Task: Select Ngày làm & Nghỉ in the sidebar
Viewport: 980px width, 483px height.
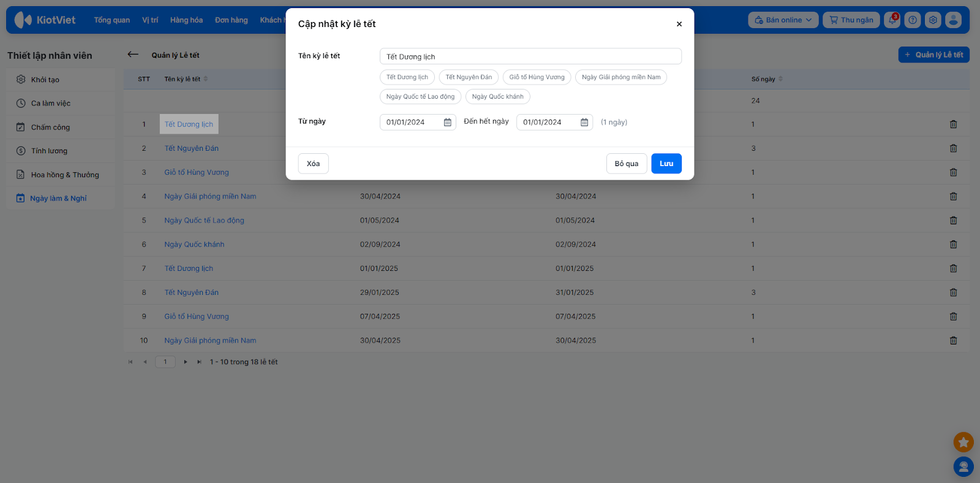Action: pos(61,199)
